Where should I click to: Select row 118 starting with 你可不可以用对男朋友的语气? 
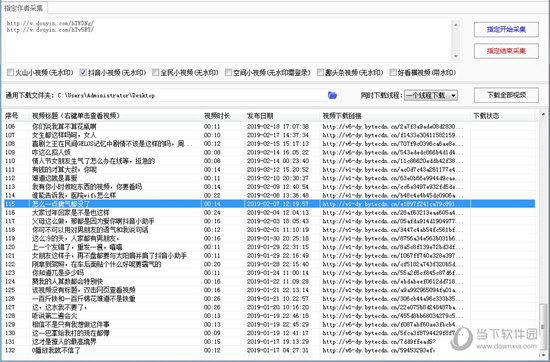pos(269,229)
